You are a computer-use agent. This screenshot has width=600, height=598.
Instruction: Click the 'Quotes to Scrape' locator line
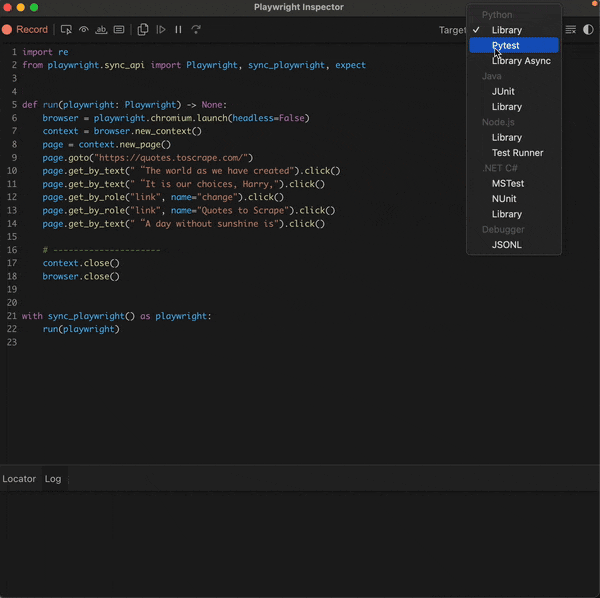pos(189,210)
